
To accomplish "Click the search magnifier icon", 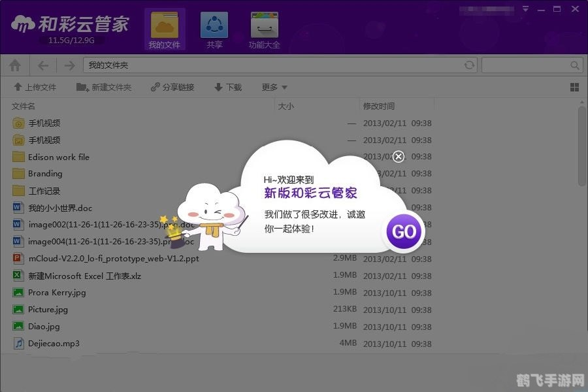I will 575,65.
